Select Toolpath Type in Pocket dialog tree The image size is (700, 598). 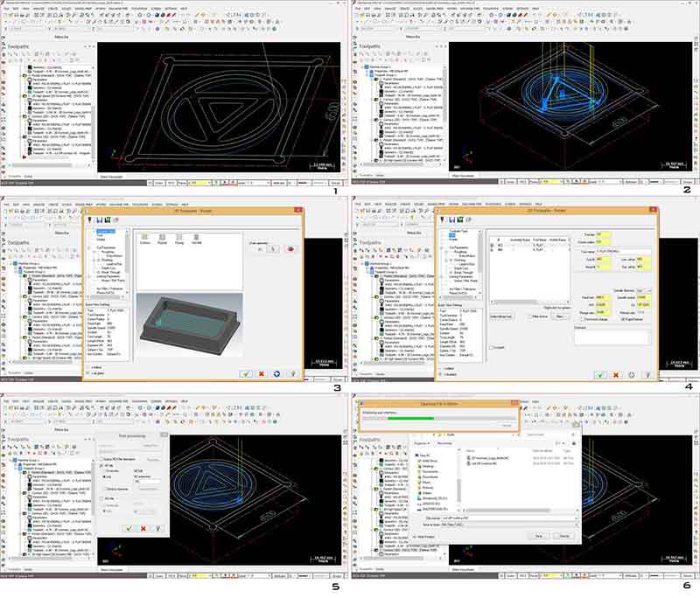(106, 232)
